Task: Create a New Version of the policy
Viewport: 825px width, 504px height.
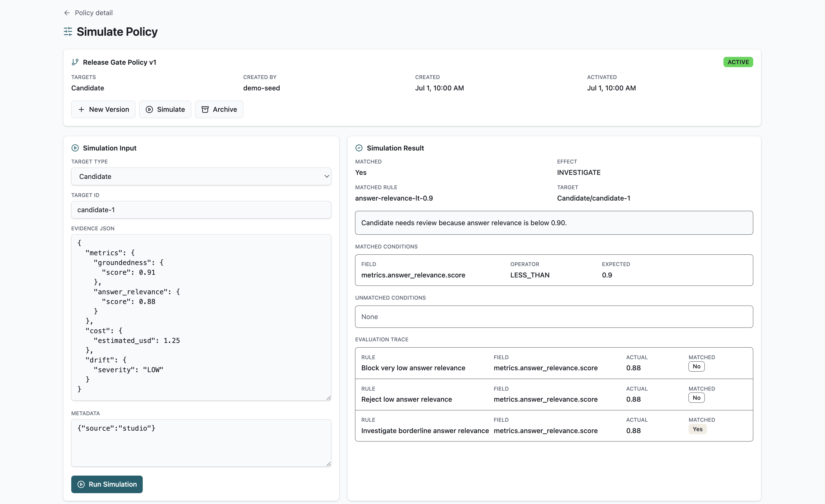Action: point(103,109)
